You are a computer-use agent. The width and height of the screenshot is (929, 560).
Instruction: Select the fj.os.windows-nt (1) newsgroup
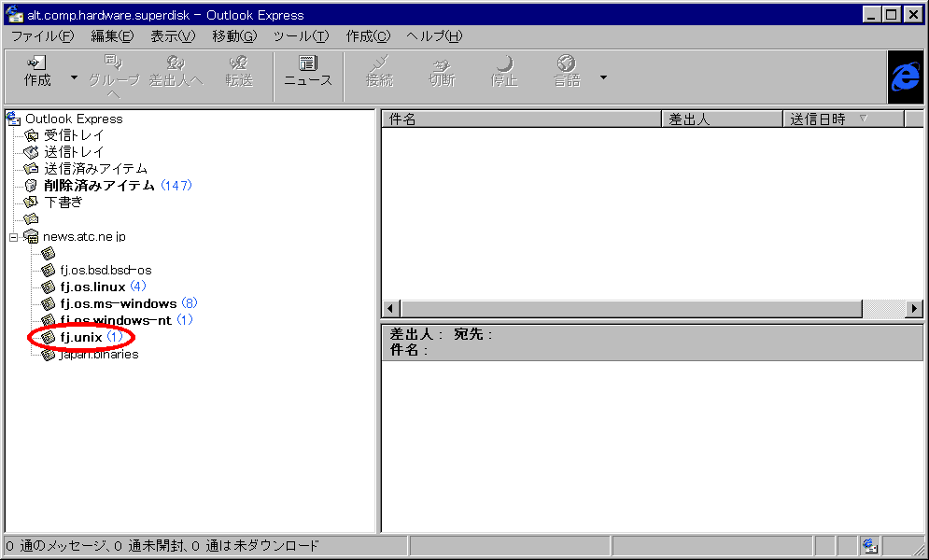[126, 320]
